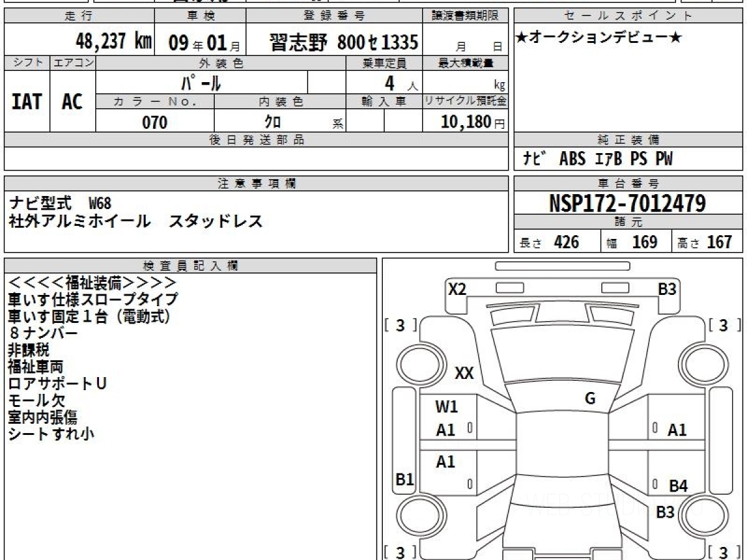Click the ナビ型式 W68 note line
The image size is (747, 560).
(x=61, y=202)
